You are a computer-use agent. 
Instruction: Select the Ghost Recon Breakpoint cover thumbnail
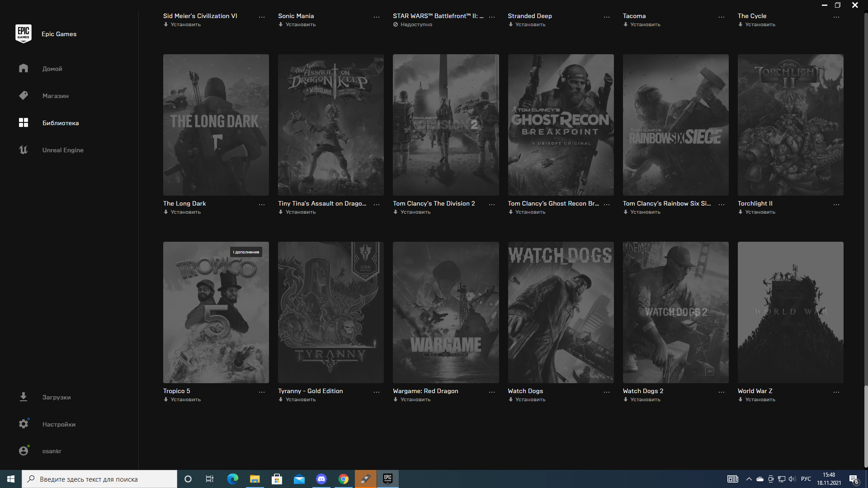561,125
